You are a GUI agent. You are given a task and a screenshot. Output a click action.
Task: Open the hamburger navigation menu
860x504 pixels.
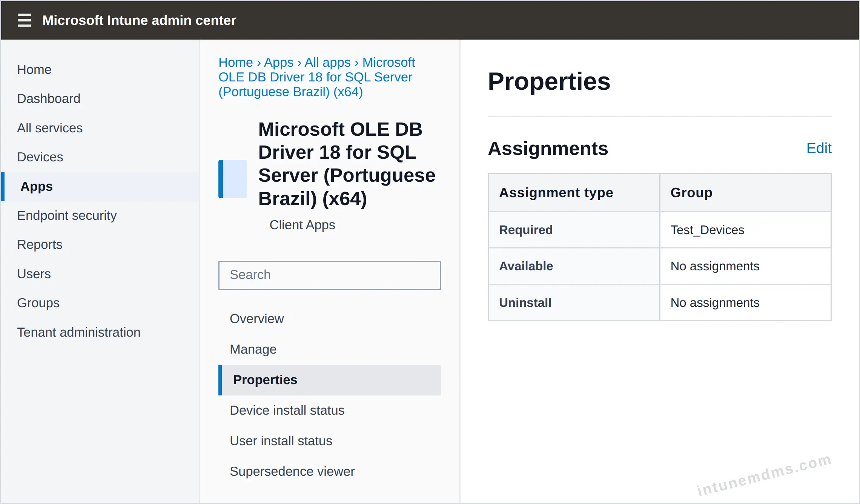point(25,20)
